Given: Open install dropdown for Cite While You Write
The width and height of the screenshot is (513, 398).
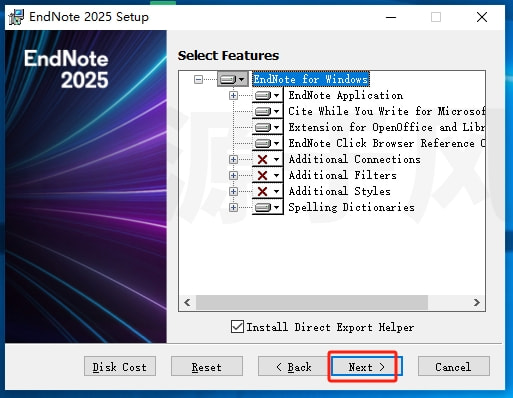Looking at the screenshot, I should click(x=267, y=111).
